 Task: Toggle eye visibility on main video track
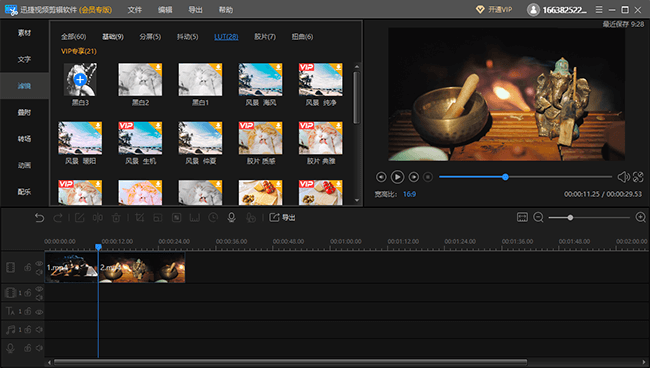(39, 264)
